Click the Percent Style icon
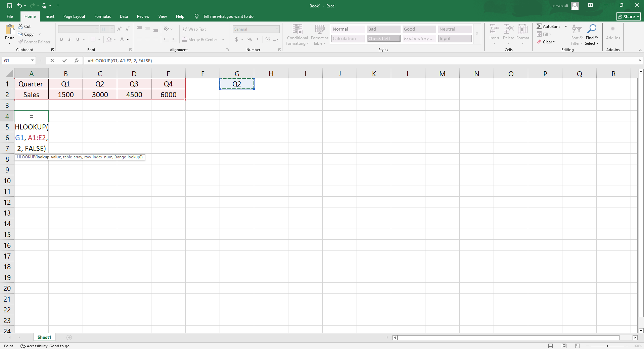 pos(249,39)
